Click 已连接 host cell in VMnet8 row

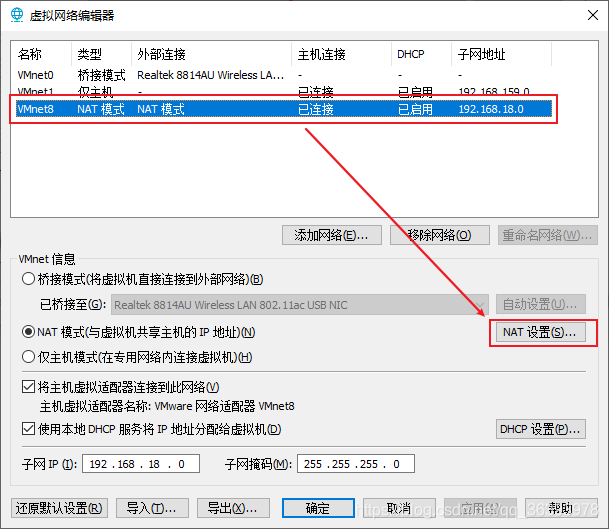click(315, 109)
